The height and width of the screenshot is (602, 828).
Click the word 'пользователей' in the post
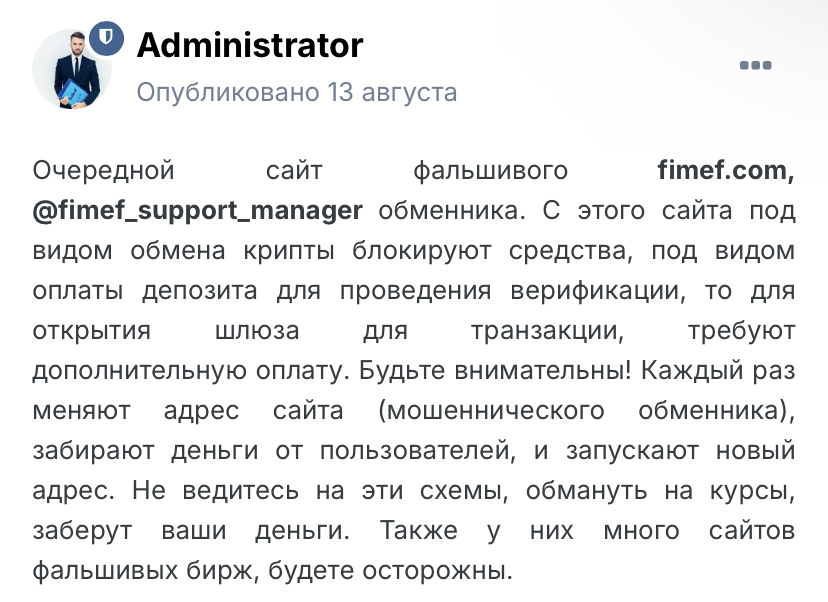(417, 452)
